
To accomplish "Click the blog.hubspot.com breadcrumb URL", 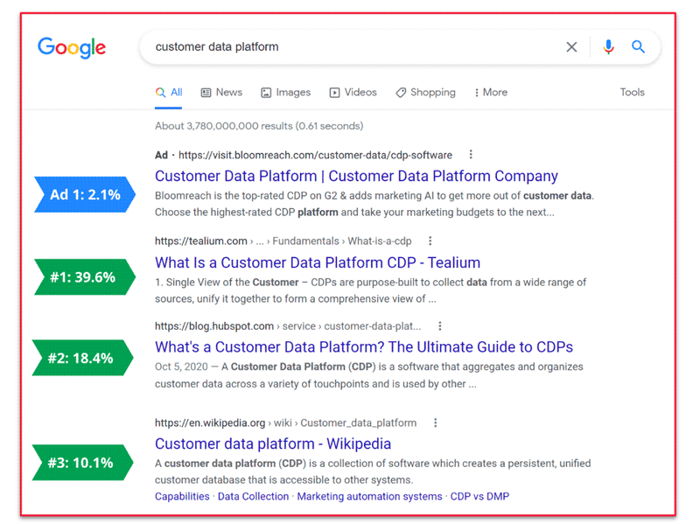I will (x=288, y=326).
